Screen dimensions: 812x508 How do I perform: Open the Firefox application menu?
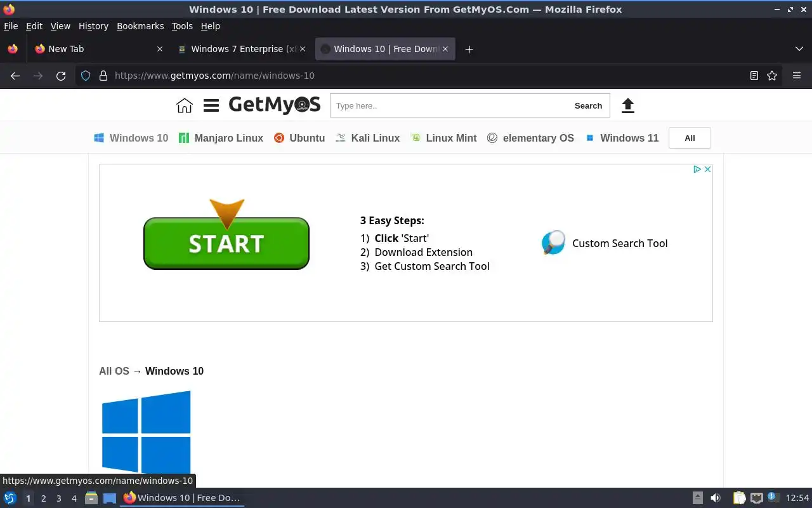pos(797,76)
